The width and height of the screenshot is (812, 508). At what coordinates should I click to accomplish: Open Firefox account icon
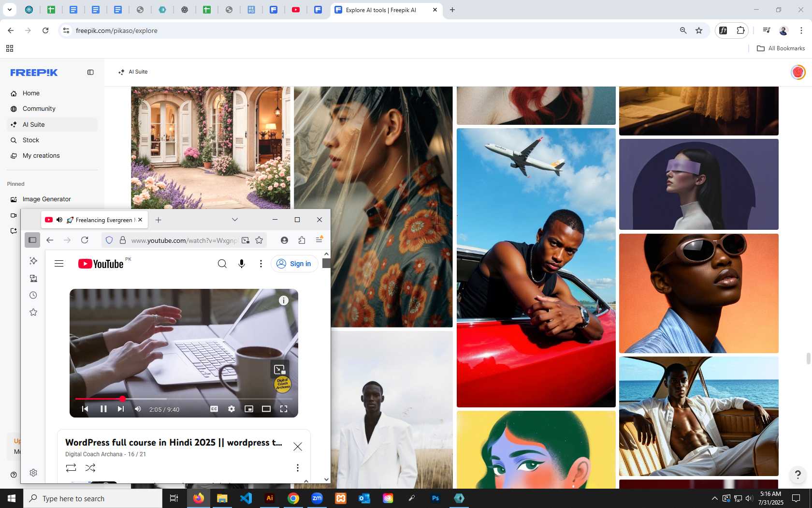pyautogui.click(x=284, y=240)
